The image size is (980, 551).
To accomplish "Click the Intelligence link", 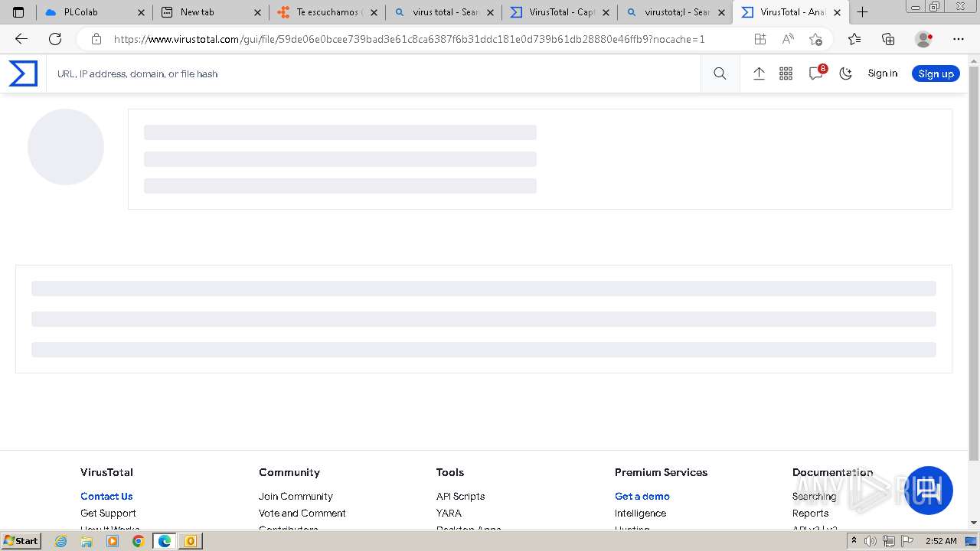I will tap(640, 513).
